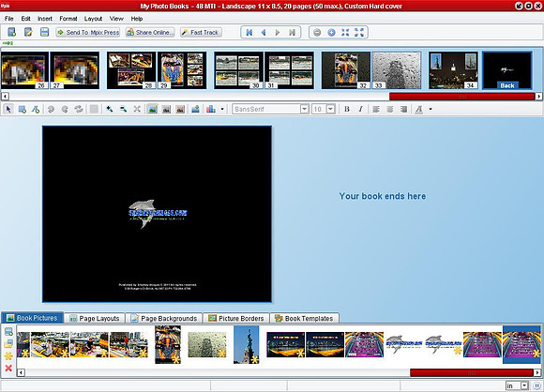Viewport: 544px width, 392px height.
Task: Click the crossed arrows fit icon
Action: [x=137, y=110]
